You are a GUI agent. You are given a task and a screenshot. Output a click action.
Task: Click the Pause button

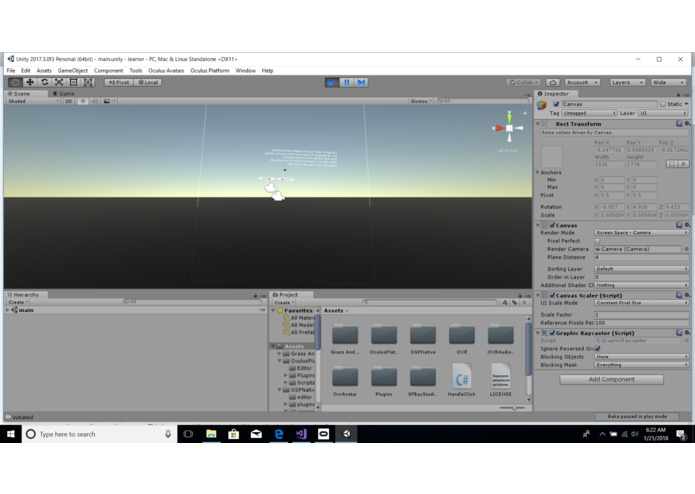tap(347, 82)
